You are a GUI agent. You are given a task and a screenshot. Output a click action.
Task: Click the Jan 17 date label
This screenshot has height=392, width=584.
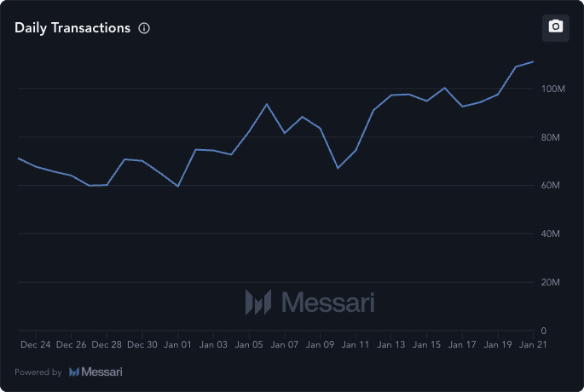pos(462,345)
